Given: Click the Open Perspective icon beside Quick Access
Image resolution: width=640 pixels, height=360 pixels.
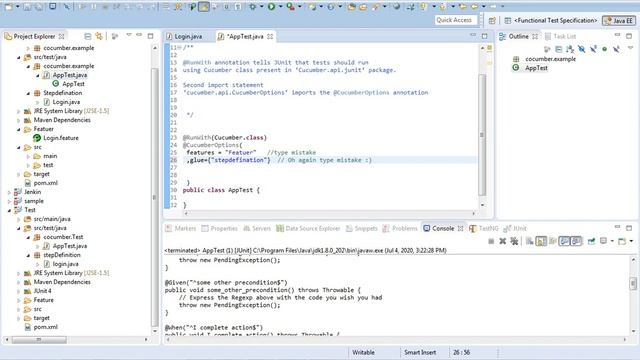Looking at the screenshot, I should coord(492,20).
